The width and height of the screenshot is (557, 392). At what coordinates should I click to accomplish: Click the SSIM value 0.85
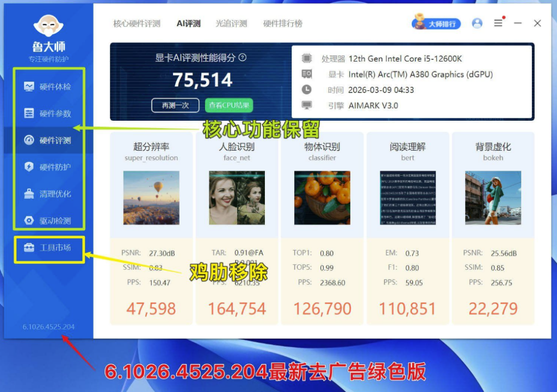click(498, 267)
